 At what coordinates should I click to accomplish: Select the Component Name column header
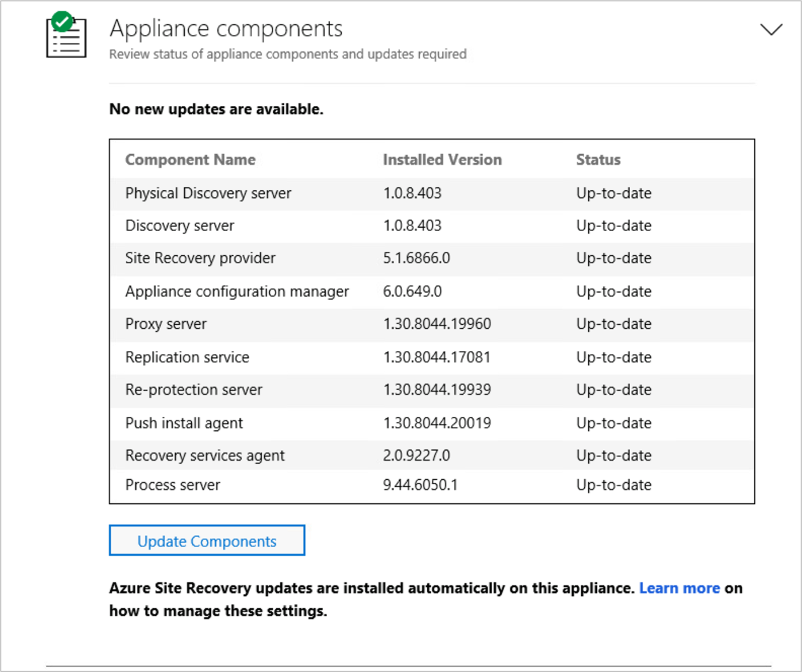(190, 160)
